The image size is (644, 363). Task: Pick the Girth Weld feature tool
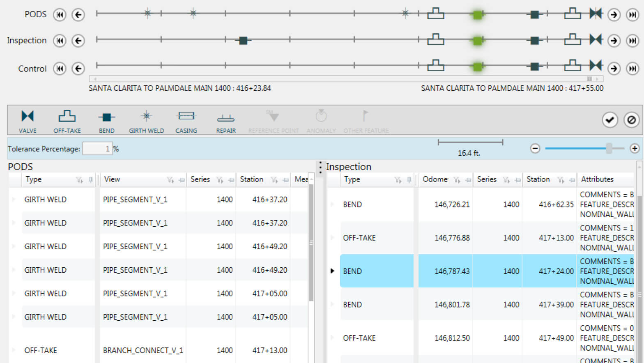[146, 120]
